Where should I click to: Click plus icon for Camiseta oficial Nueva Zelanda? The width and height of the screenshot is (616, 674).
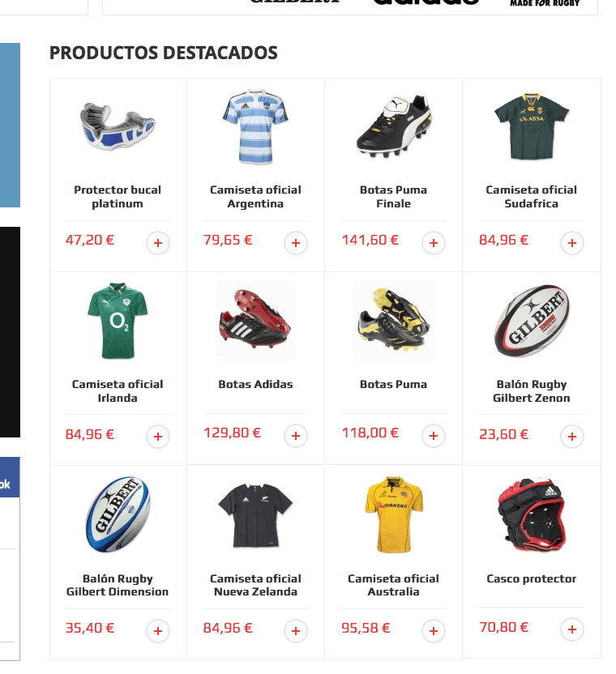296,630
